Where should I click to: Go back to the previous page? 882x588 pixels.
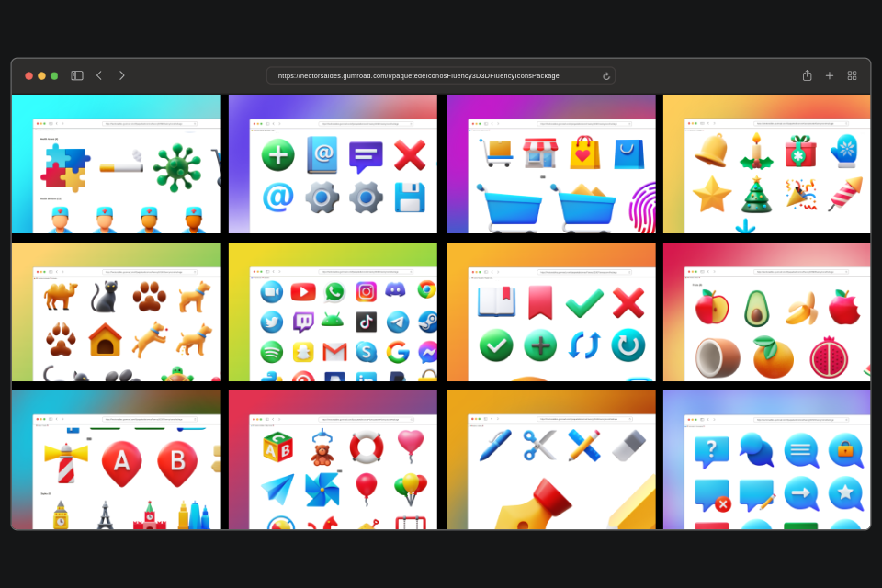pos(99,75)
